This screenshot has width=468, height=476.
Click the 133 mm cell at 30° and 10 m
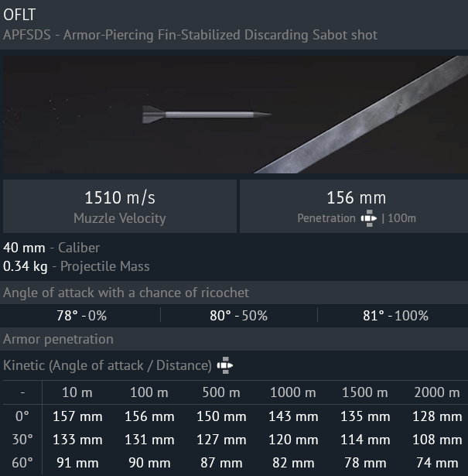(77, 440)
